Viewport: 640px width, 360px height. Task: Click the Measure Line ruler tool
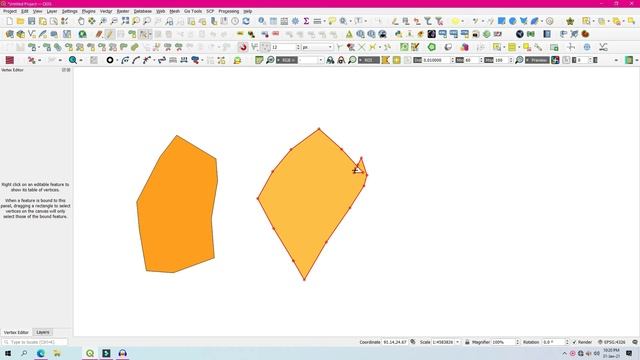(317, 21)
